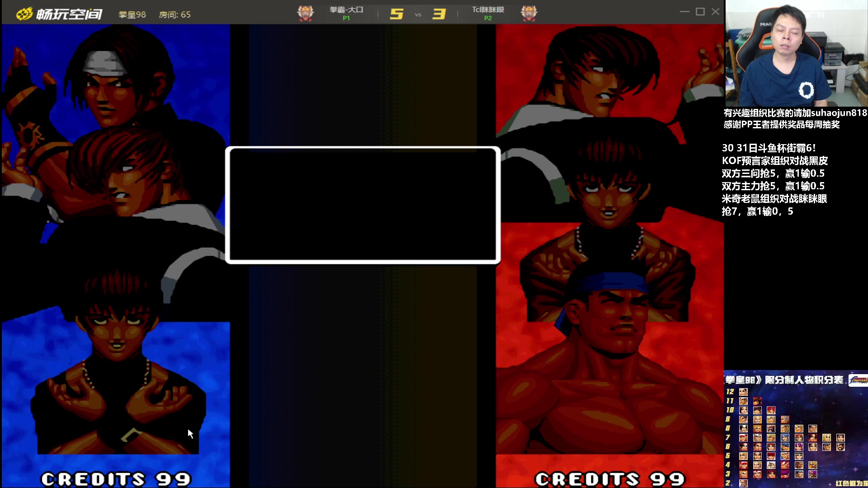Click second character icon in row 11

point(757,401)
